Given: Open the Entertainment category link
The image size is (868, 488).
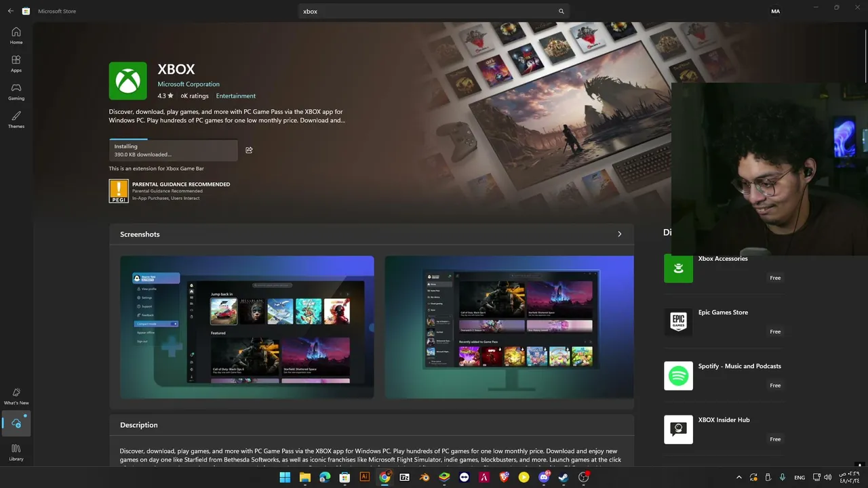Looking at the screenshot, I should pyautogui.click(x=236, y=96).
